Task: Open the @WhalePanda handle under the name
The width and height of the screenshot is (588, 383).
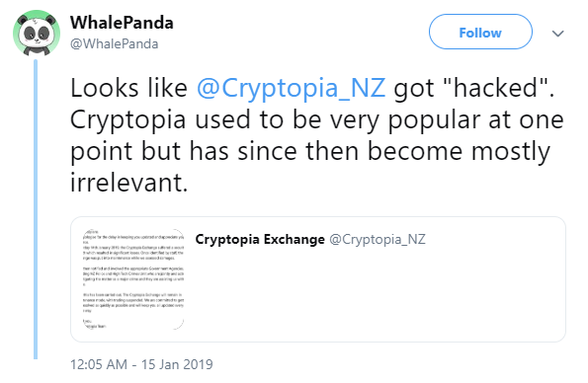Action: (115, 43)
